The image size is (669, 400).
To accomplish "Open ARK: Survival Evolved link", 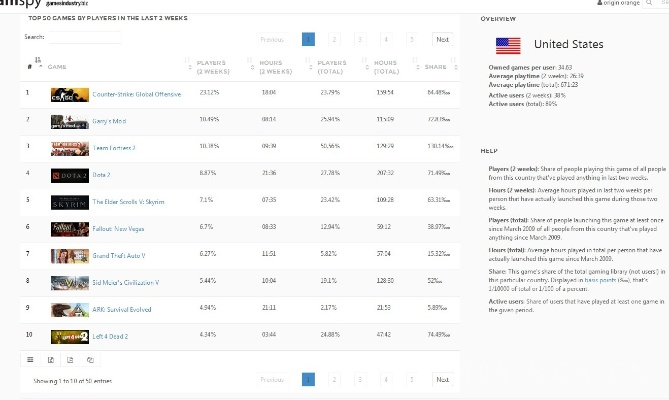I will tap(122, 309).
